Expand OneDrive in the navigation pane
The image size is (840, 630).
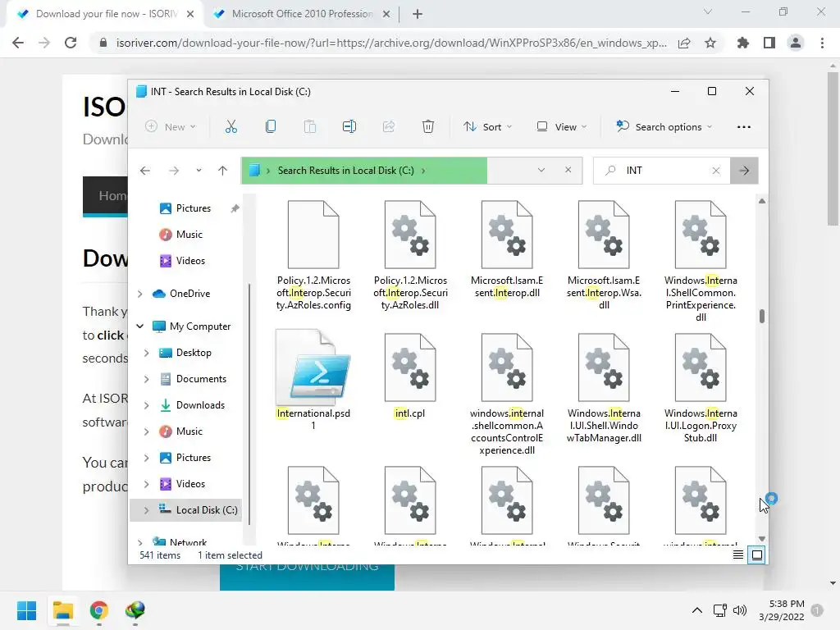point(139,294)
